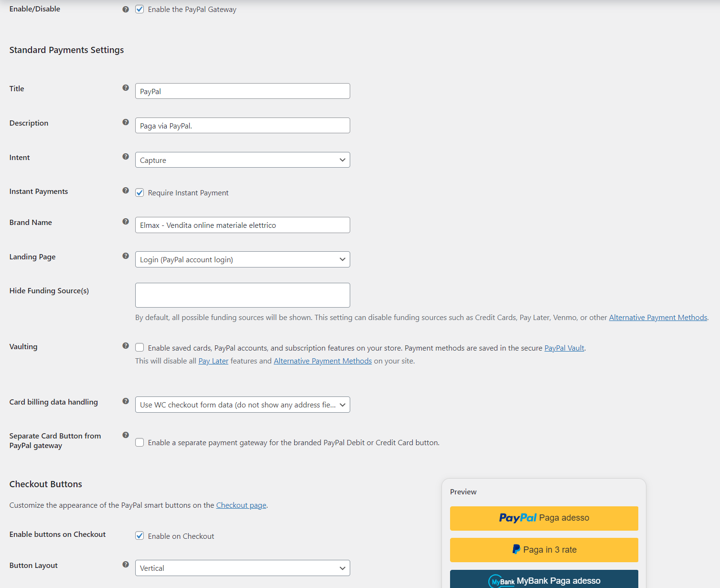
Task: Show help for Instant Payments
Action: click(126, 191)
